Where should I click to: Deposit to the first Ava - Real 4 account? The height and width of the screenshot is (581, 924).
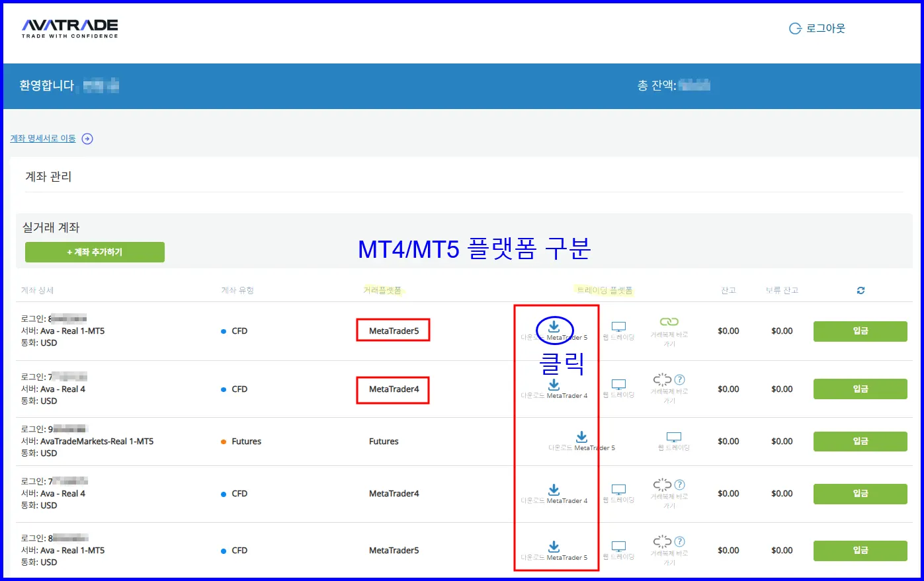coord(860,389)
